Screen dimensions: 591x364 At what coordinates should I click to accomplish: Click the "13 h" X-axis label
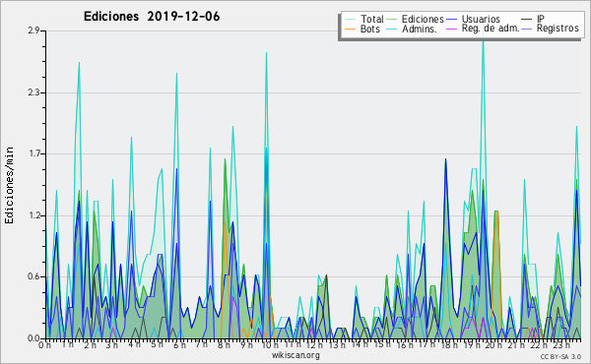point(337,344)
